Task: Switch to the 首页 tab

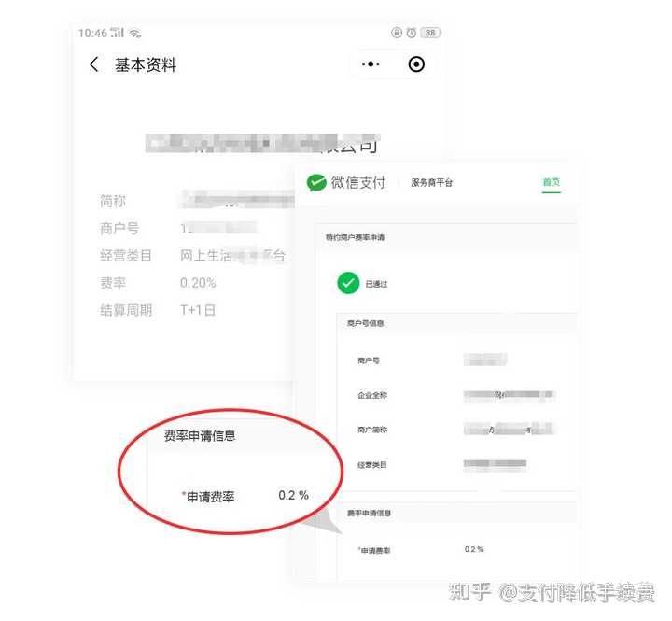Action: click(x=552, y=182)
